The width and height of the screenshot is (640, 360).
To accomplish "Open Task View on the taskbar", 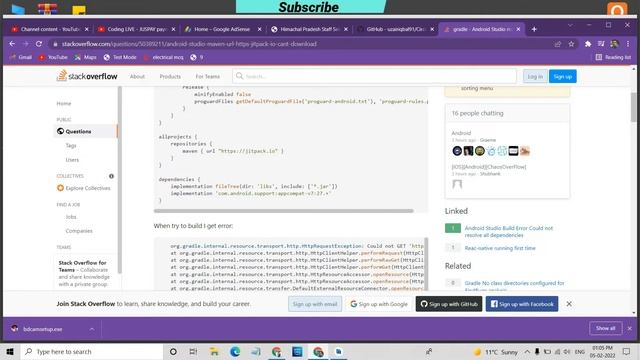I will pos(193,351).
